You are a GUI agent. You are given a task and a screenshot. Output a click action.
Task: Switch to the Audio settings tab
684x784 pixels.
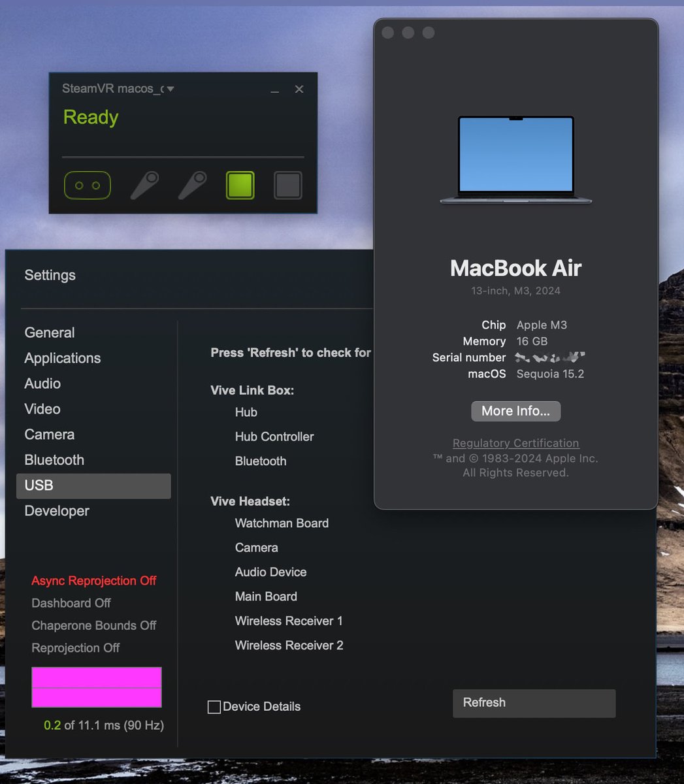click(x=42, y=384)
